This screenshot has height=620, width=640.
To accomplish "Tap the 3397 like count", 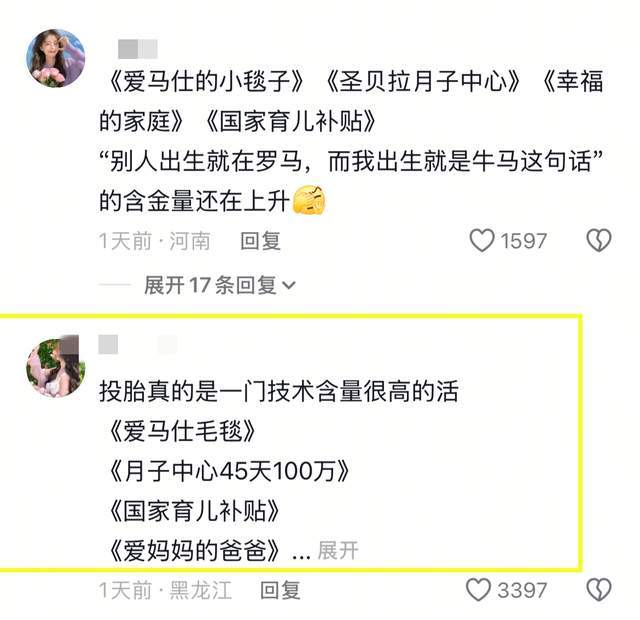I will [x=522, y=591].
